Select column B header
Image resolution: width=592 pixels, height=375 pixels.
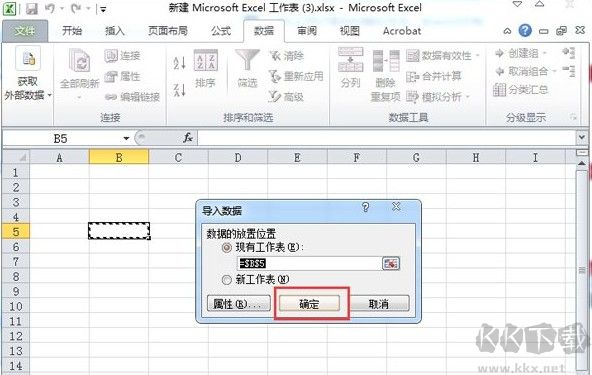(119, 157)
